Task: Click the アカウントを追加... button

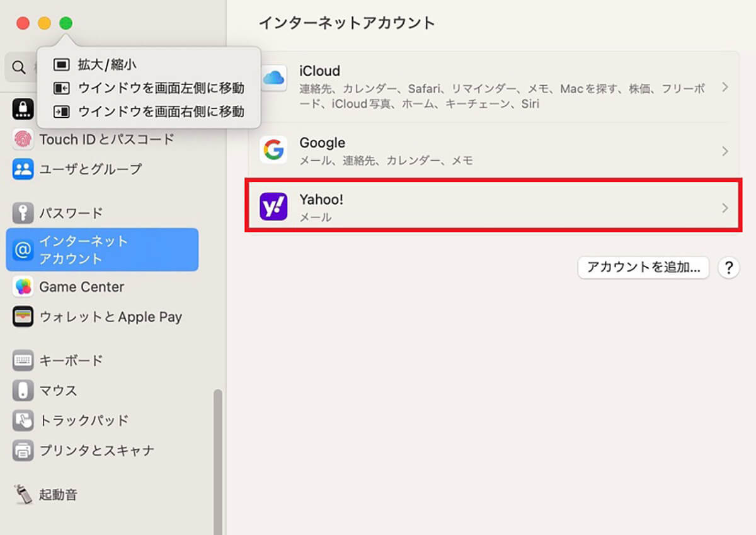Action: coord(643,267)
